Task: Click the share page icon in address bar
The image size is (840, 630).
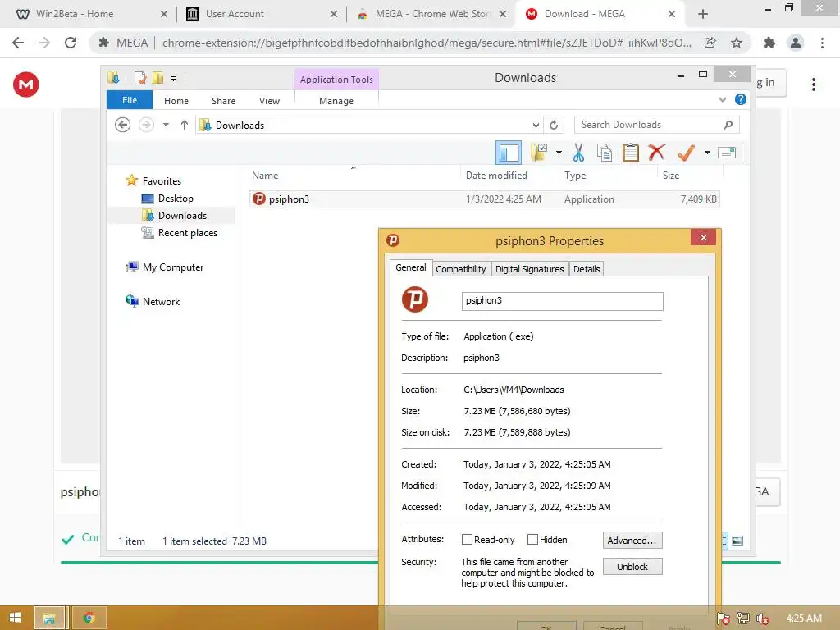Action: [x=710, y=43]
